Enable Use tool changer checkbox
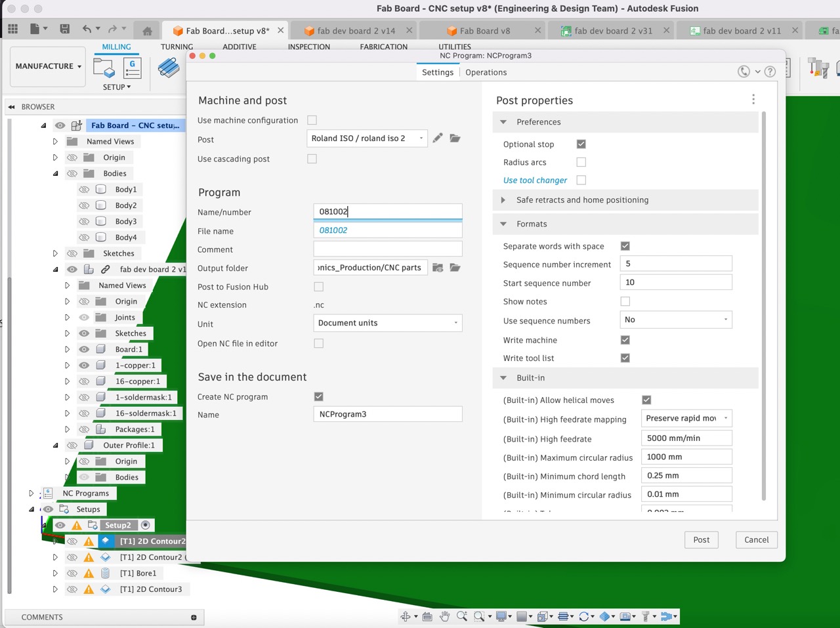 [581, 180]
